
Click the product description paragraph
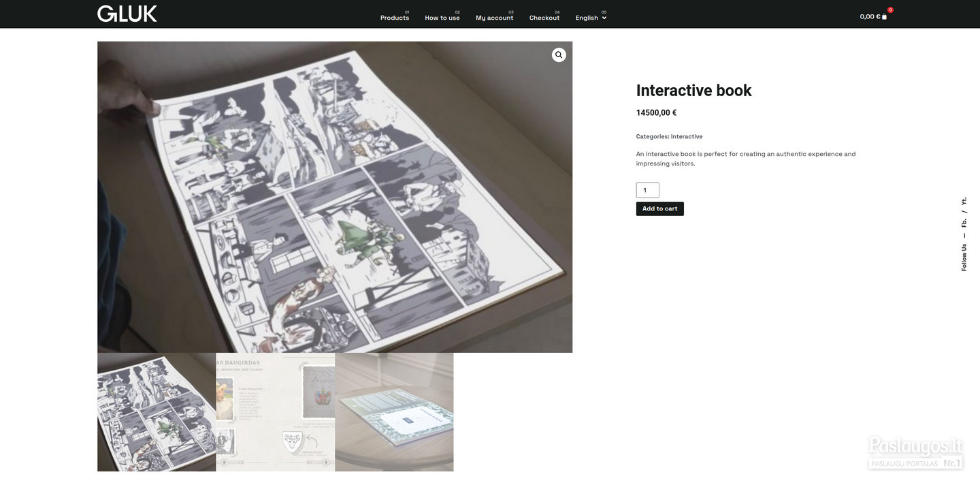746,159
